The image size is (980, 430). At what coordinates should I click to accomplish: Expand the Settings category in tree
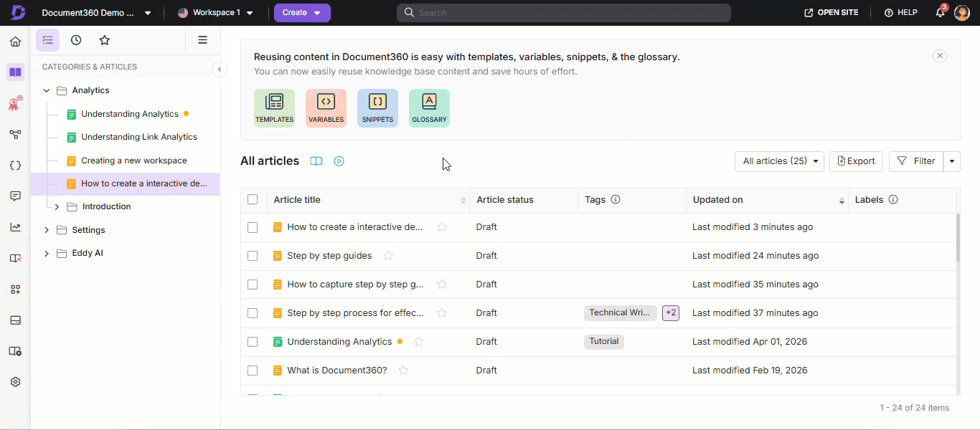(47, 230)
